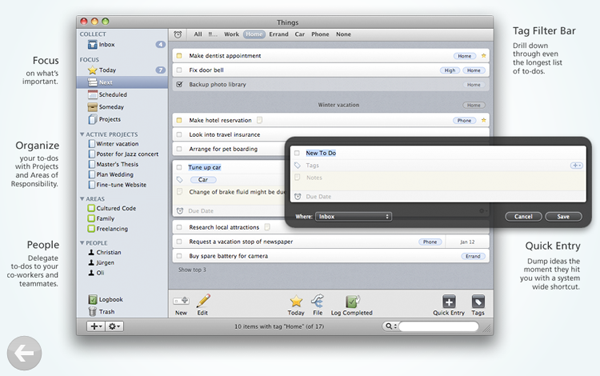Click the Log Completed icon

click(x=352, y=301)
